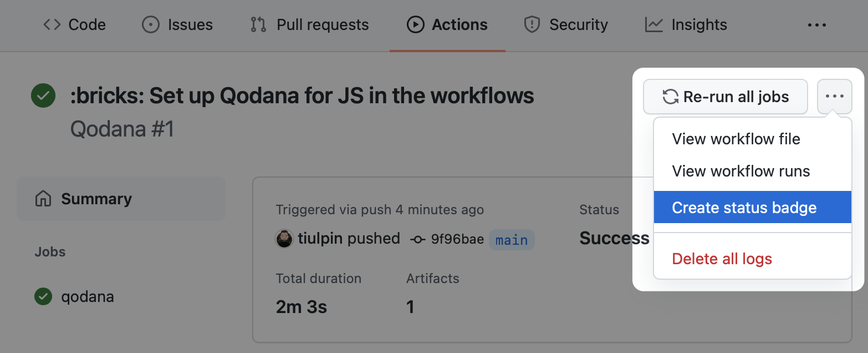Open the repository nav overflow menu
This screenshot has width=868, height=353.
tap(817, 25)
